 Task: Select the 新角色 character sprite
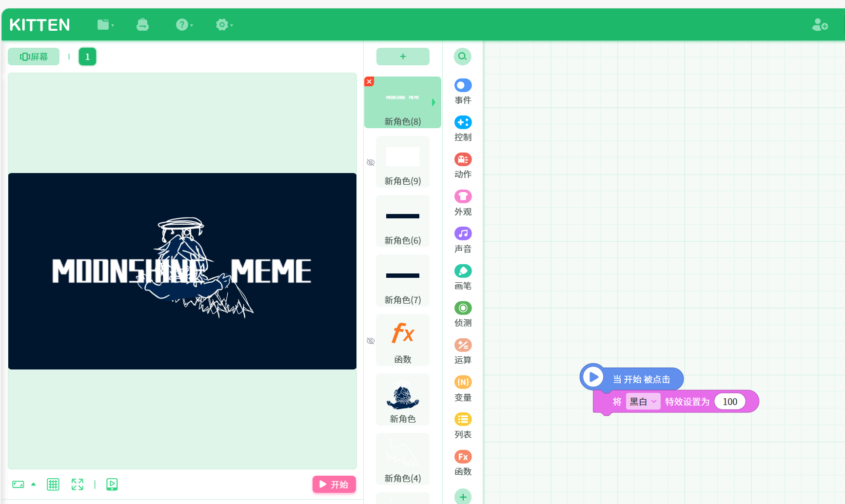pyautogui.click(x=403, y=400)
